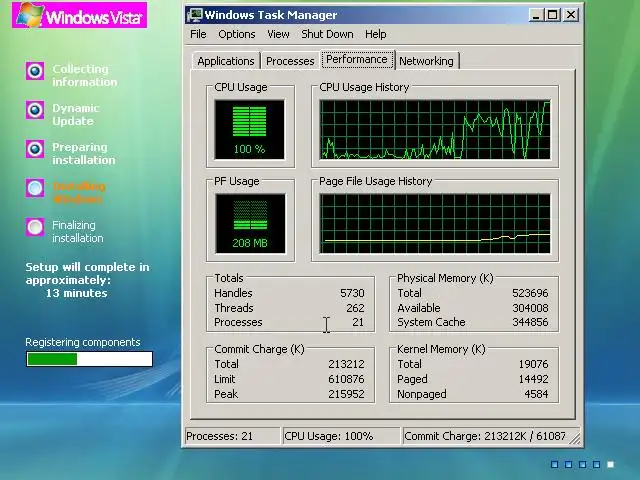Click the Task Manager resize grip
The height and width of the screenshot is (480, 640).
click(576, 438)
